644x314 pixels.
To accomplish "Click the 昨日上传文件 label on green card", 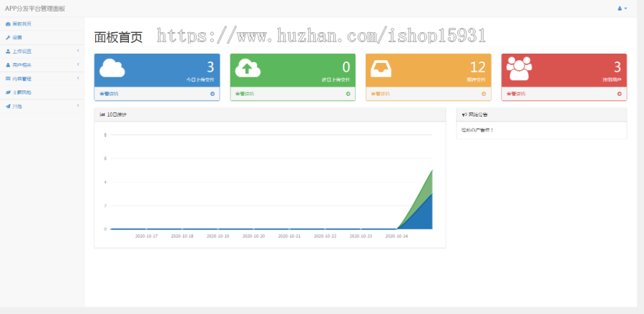I will pos(336,80).
